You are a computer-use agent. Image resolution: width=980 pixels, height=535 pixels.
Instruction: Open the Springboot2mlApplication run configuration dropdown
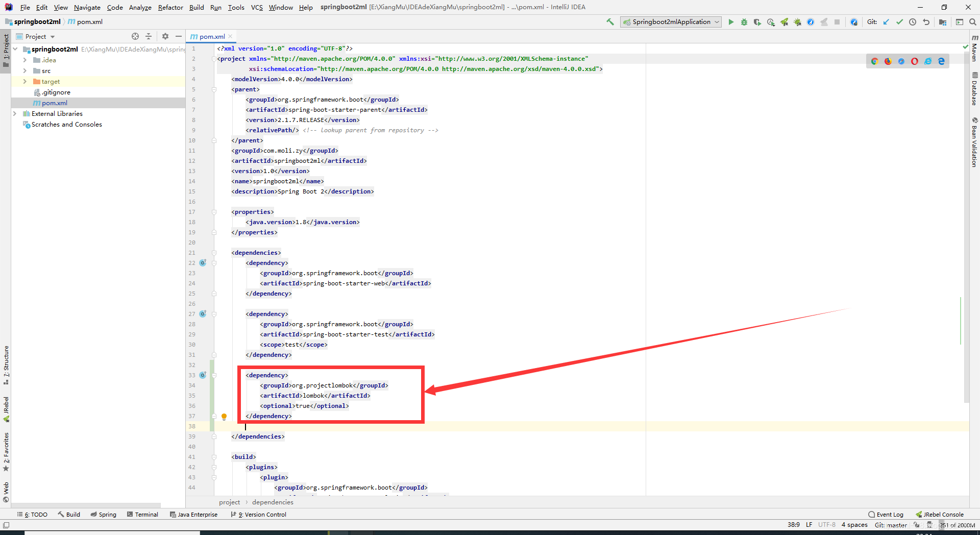[x=671, y=22]
